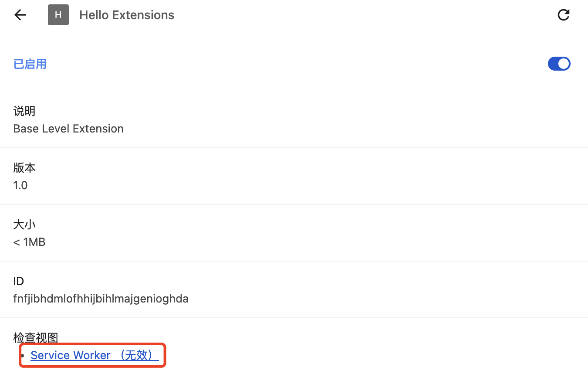Image resolution: width=588 pixels, height=374 pixels.
Task: Select the Base Level Extension description text
Action: pyautogui.click(x=68, y=129)
